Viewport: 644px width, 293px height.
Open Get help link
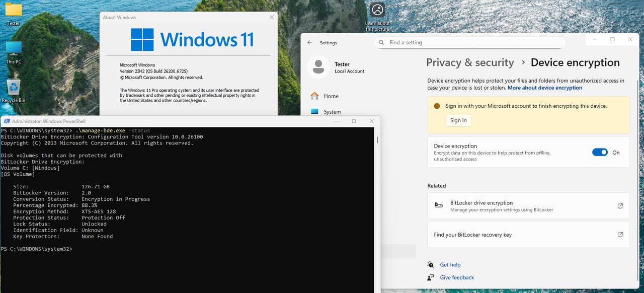[450, 265]
